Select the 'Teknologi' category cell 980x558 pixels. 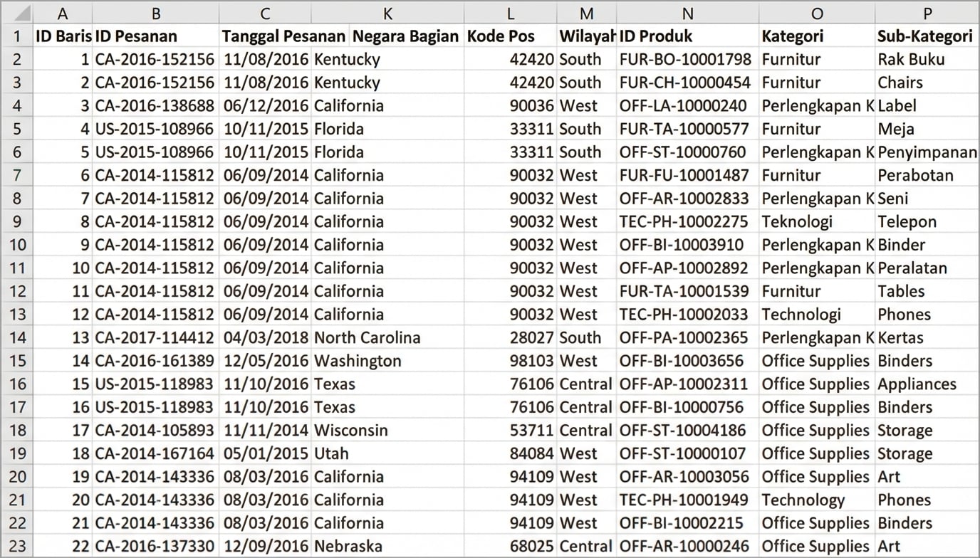797,221
